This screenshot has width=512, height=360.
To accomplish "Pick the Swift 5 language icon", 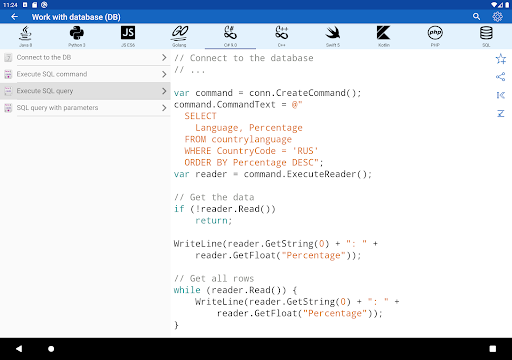I will 333,36.
